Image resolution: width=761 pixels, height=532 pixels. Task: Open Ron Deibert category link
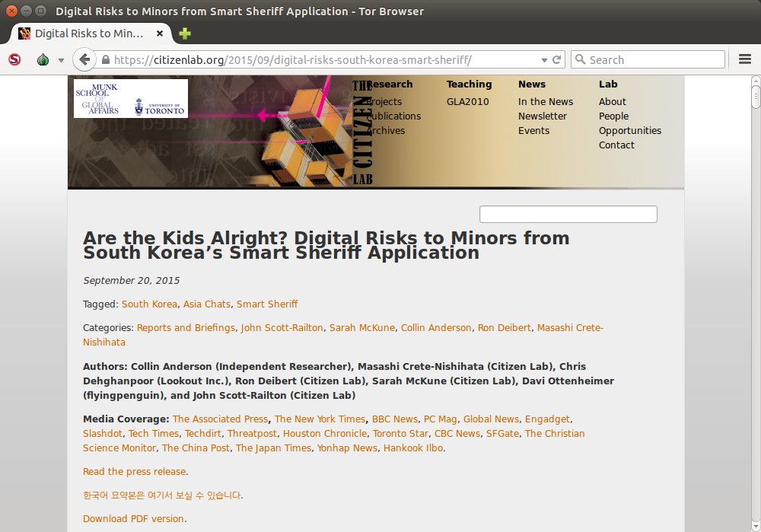(505, 327)
